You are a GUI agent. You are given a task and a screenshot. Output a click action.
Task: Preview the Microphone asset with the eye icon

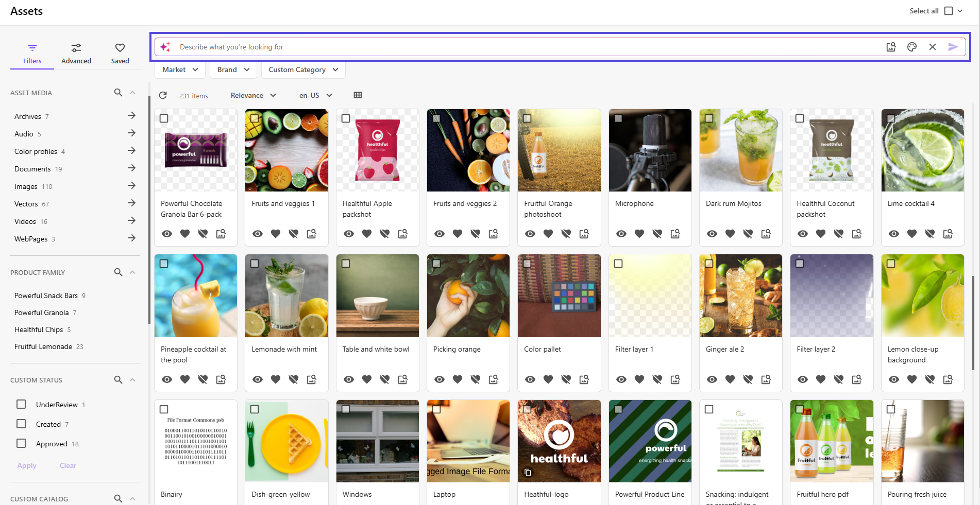click(x=621, y=233)
